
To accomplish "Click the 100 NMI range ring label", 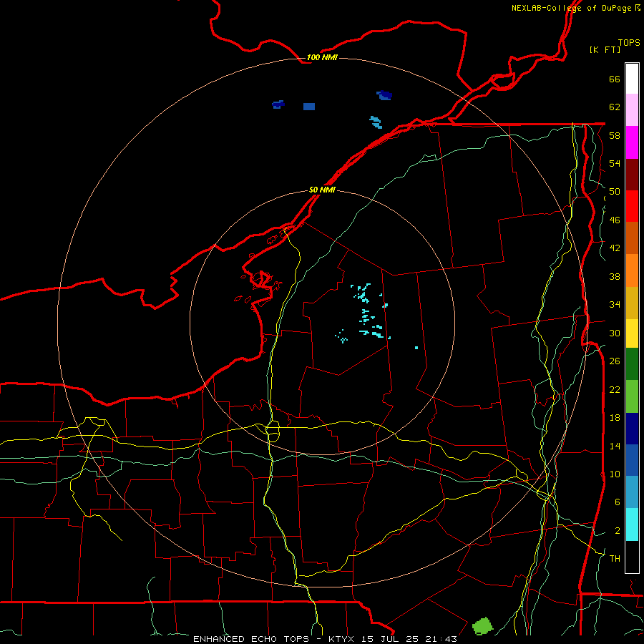I will point(322,57).
